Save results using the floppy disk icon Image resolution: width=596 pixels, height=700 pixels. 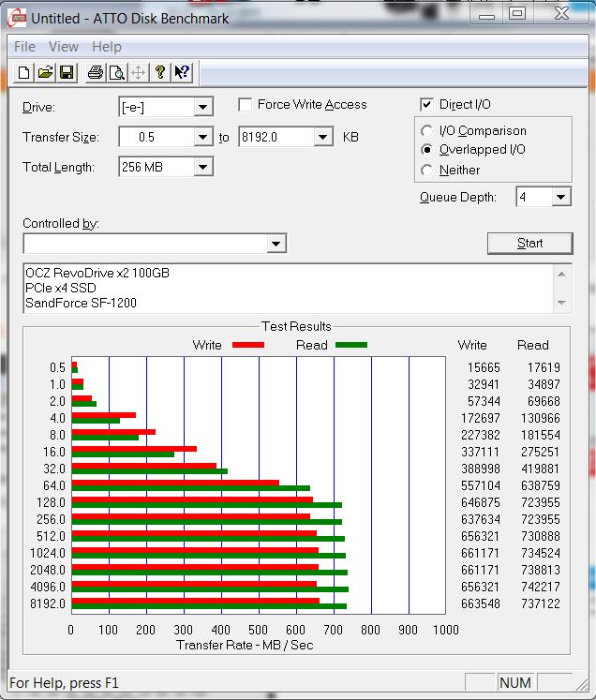click(67, 73)
